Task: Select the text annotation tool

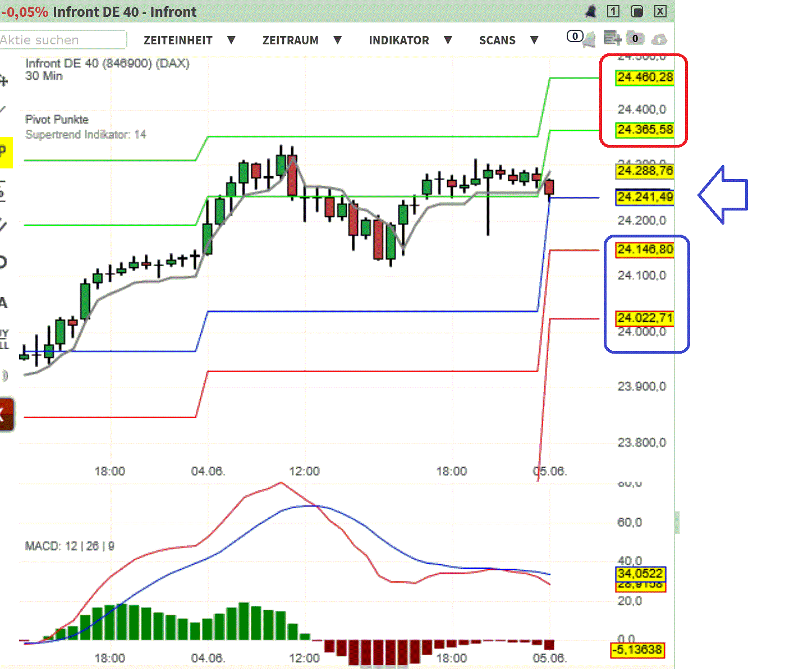Action: 4,303
